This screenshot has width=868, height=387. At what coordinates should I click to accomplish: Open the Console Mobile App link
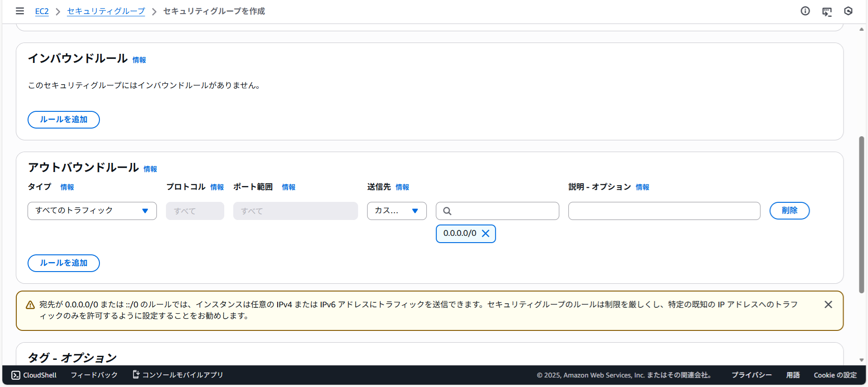click(x=178, y=375)
